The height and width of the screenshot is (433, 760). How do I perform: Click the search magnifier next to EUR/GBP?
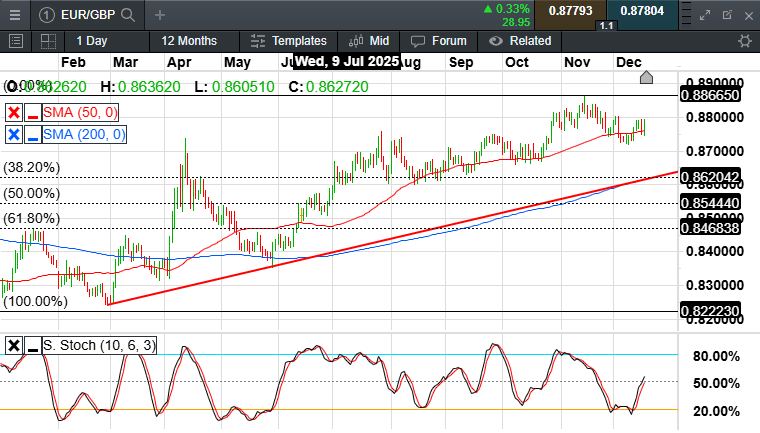[x=127, y=14]
